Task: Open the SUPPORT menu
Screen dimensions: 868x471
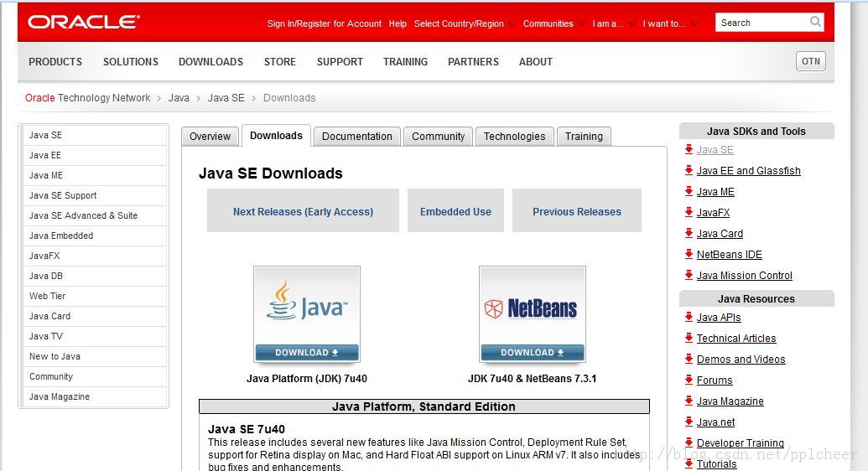Action: 340,62
